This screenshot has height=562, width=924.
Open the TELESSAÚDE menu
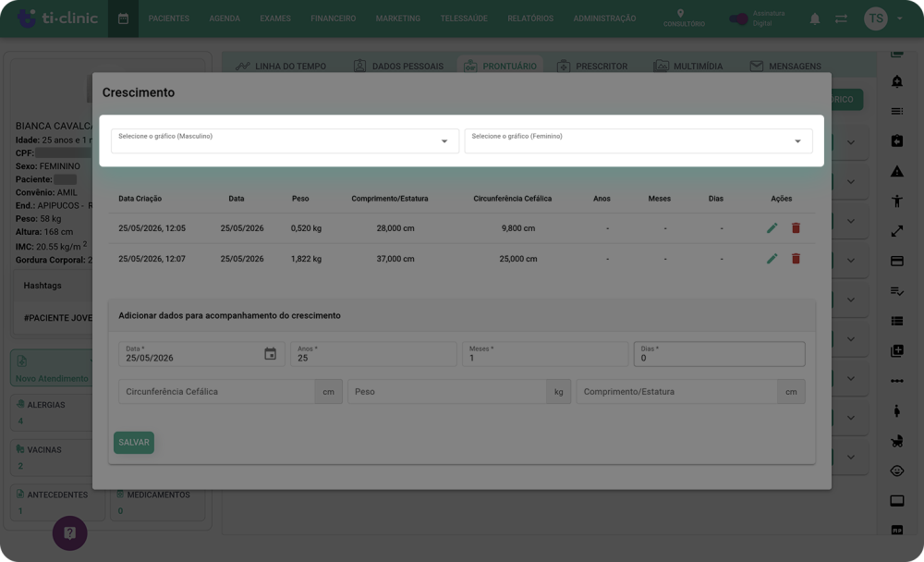[x=464, y=18]
